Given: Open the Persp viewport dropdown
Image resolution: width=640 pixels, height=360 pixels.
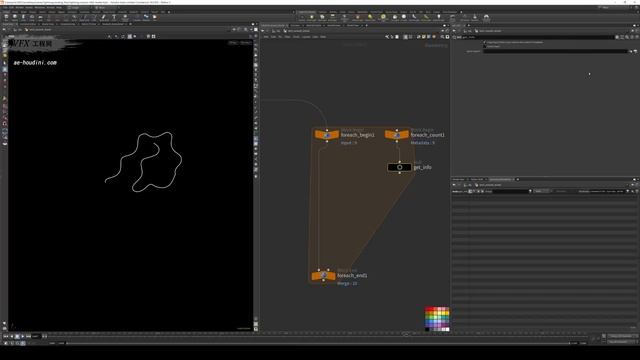Looking at the screenshot, I should click(x=233, y=42).
